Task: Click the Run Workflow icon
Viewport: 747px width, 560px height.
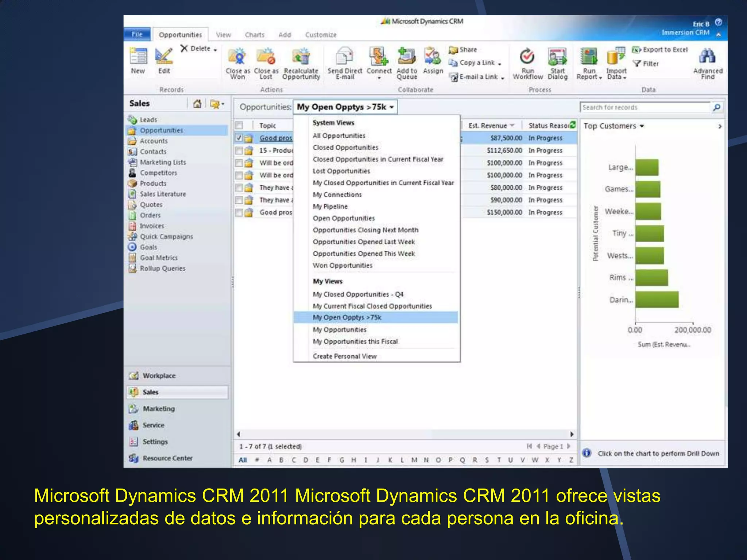Action: [x=527, y=56]
